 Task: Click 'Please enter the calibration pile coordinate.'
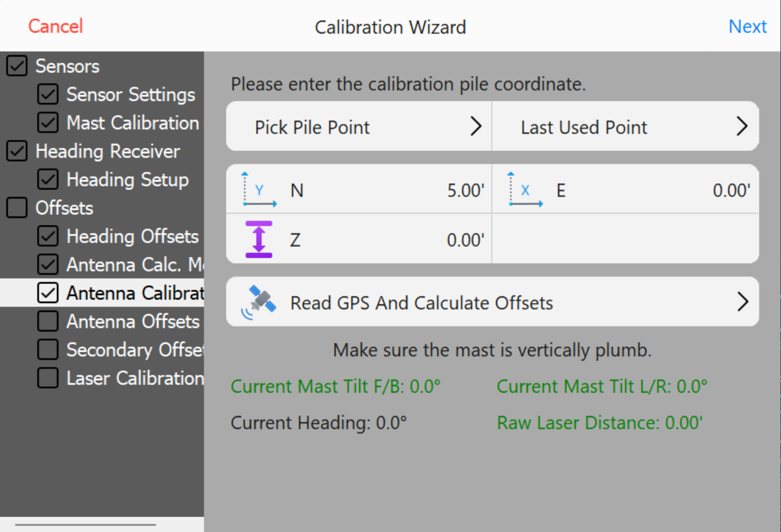409,85
